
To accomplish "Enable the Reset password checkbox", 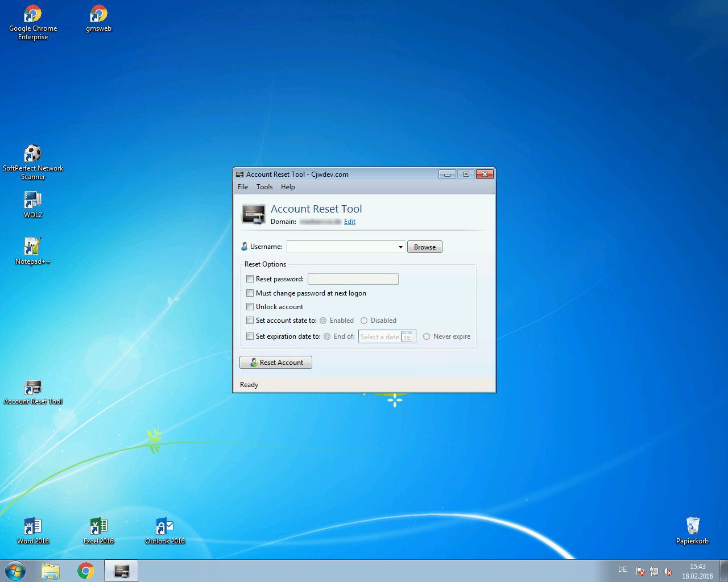I will click(x=250, y=279).
